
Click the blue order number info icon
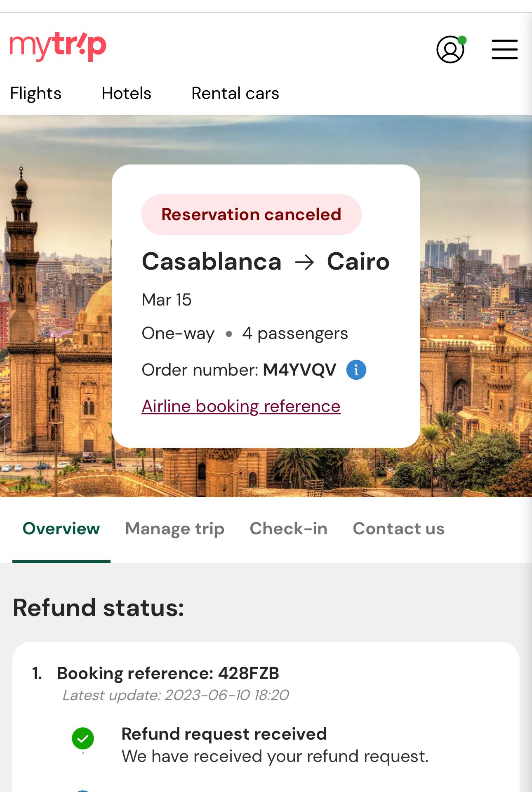pos(356,370)
